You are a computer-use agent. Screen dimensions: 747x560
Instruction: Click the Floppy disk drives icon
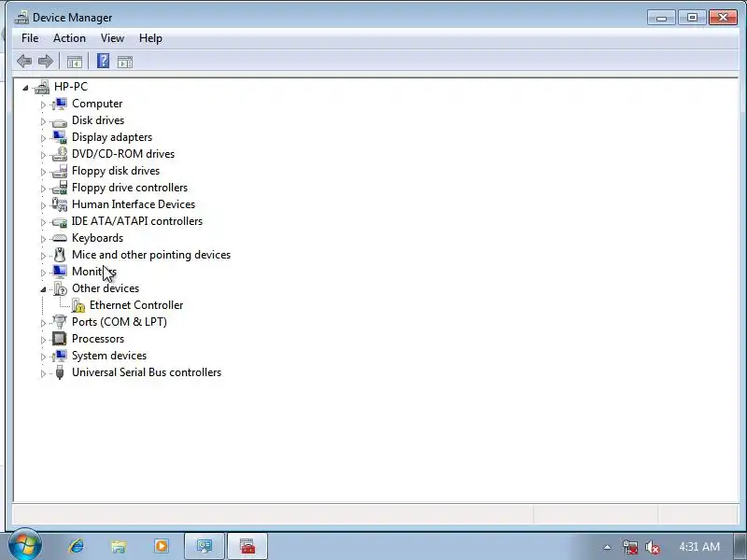[60, 171]
